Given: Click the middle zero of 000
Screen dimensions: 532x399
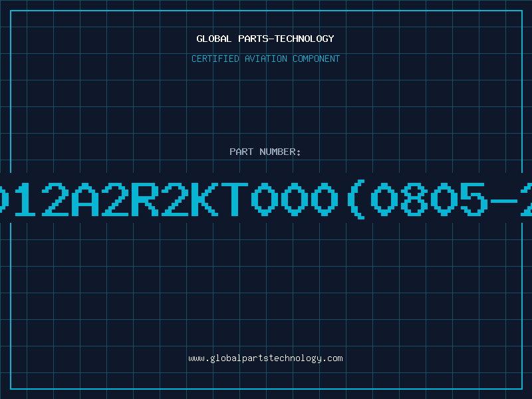Looking at the screenshot, I should pyautogui.click(x=294, y=199).
